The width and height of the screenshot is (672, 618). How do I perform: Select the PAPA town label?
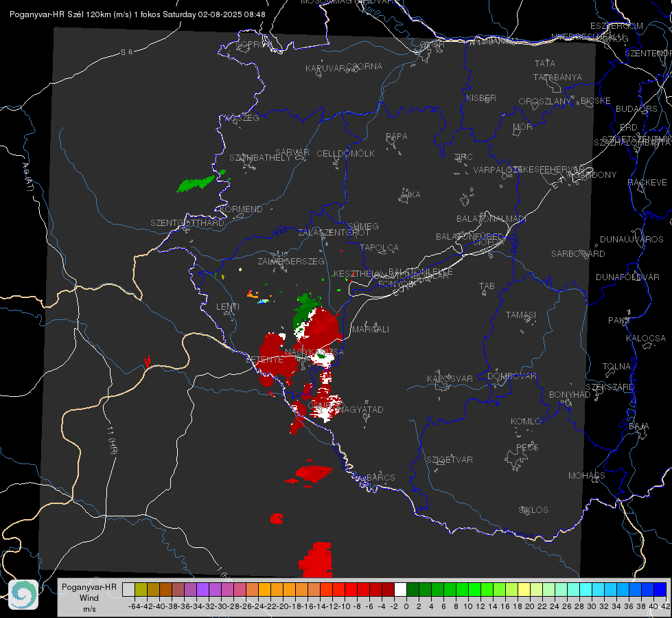tap(397, 137)
